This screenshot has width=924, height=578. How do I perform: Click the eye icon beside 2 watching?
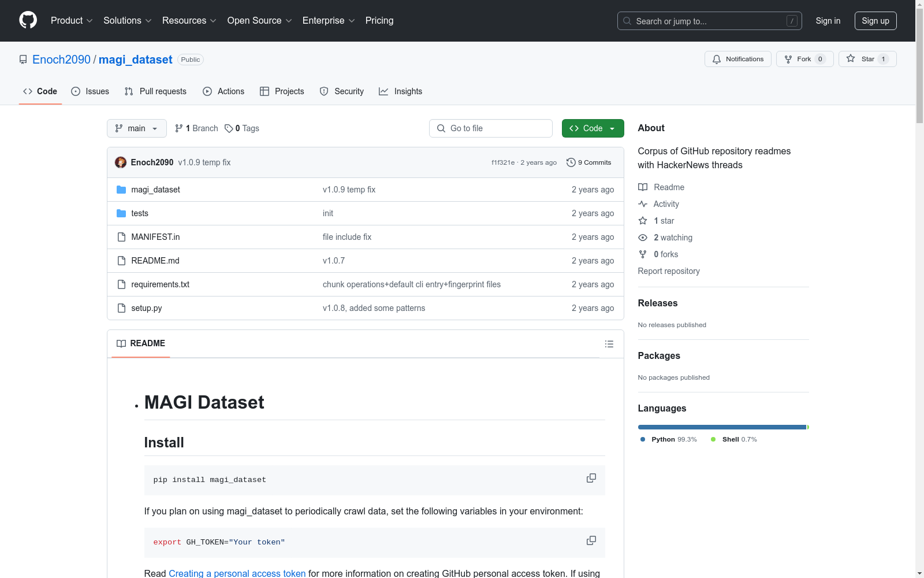tap(643, 238)
